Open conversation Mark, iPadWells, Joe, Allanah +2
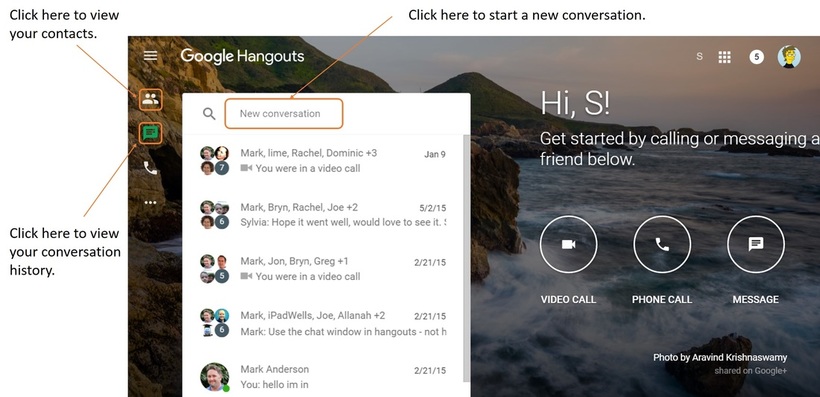This screenshot has width=820, height=397. click(x=323, y=323)
